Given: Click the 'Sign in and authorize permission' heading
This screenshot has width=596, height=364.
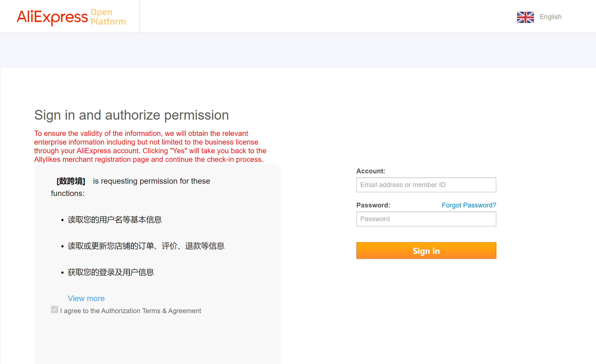Looking at the screenshot, I should point(132,115).
